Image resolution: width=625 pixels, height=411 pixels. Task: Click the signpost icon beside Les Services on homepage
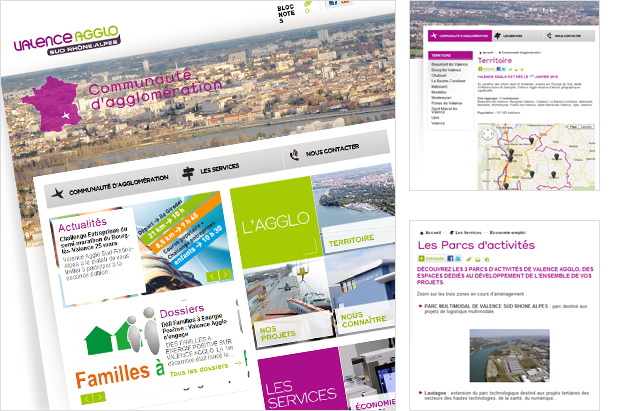click(x=188, y=173)
